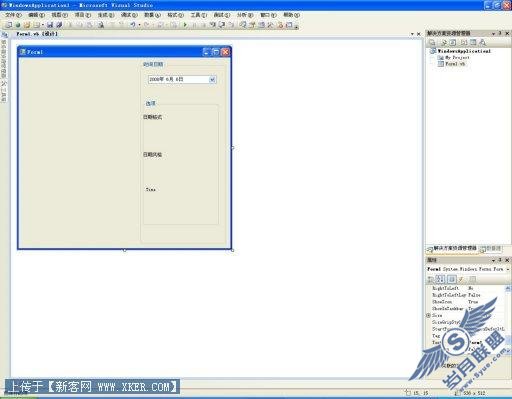Click the Show All Files icon

[x=444, y=42]
